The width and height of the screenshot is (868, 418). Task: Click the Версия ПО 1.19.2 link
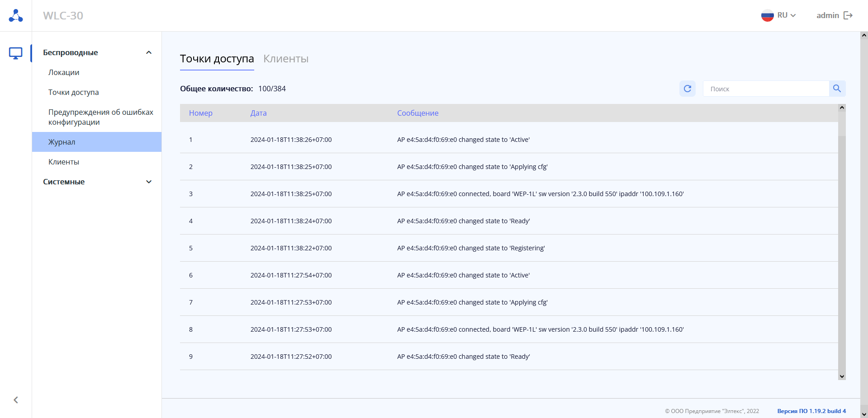point(811,411)
